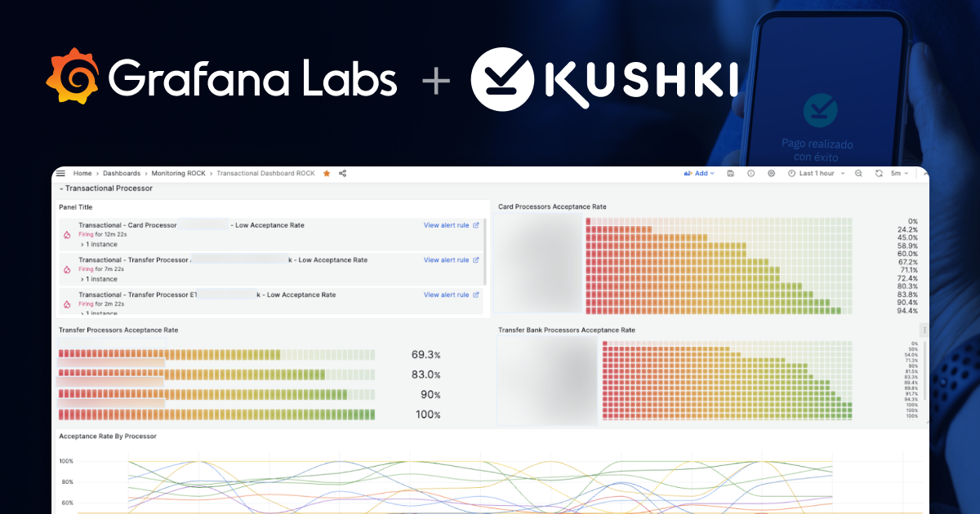
Task: Click the share dashboard icon
Action: 342,173
